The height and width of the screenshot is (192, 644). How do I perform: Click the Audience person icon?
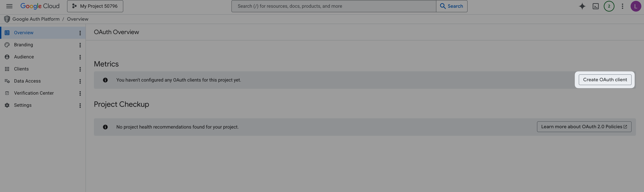pyautogui.click(x=7, y=57)
